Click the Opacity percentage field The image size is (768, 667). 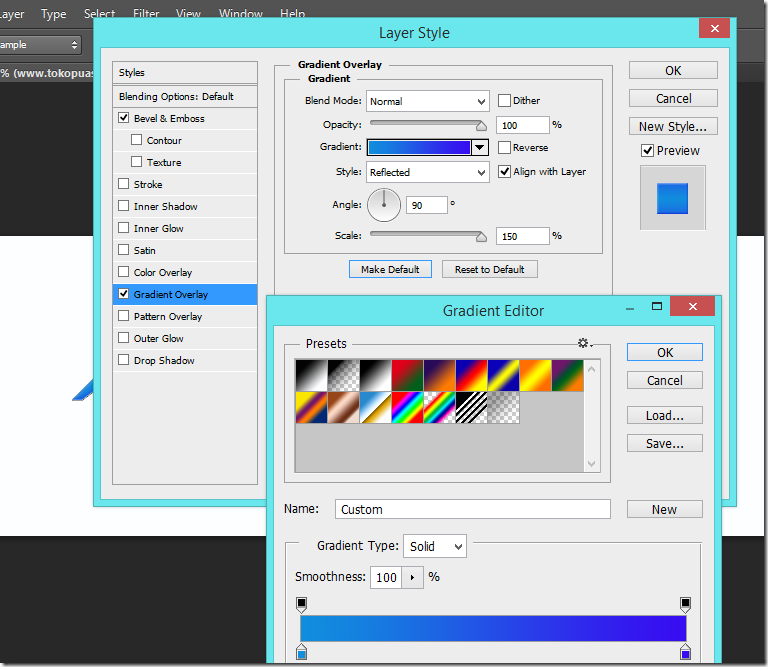(523, 125)
